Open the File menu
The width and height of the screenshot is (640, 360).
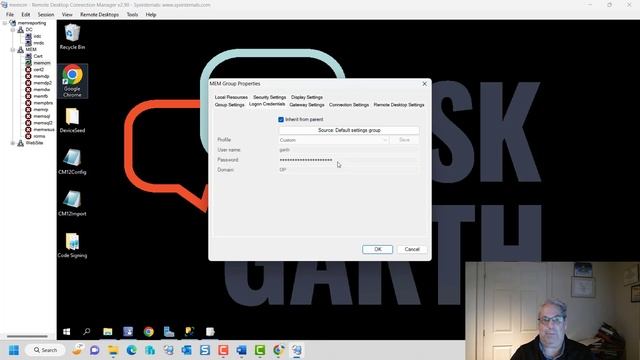pos(10,14)
